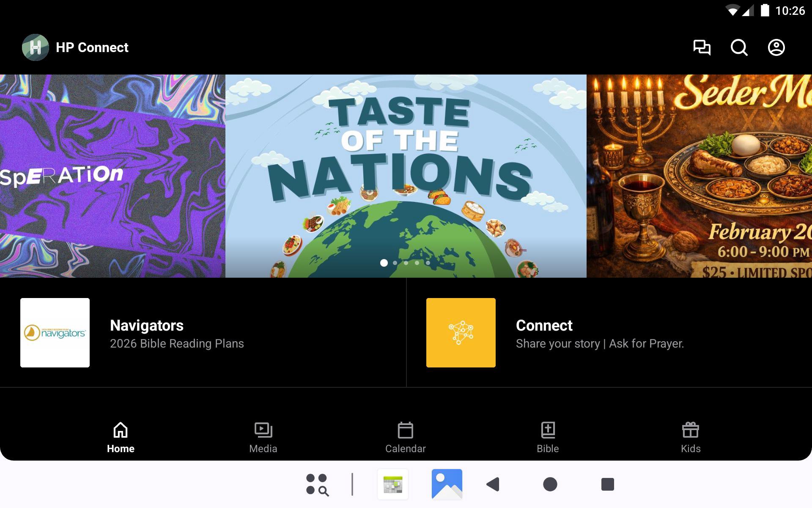Open the messages chat icon
812x508 pixels.
(x=702, y=47)
